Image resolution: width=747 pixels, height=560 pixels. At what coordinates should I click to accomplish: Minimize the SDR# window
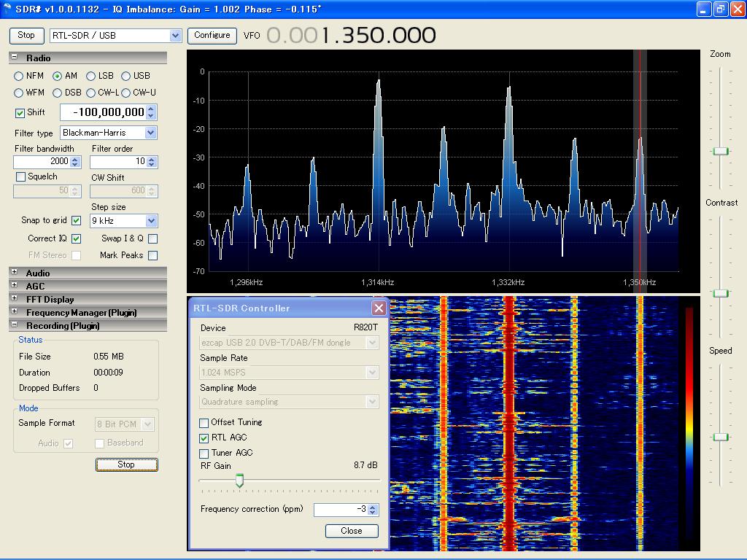tap(704, 9)
